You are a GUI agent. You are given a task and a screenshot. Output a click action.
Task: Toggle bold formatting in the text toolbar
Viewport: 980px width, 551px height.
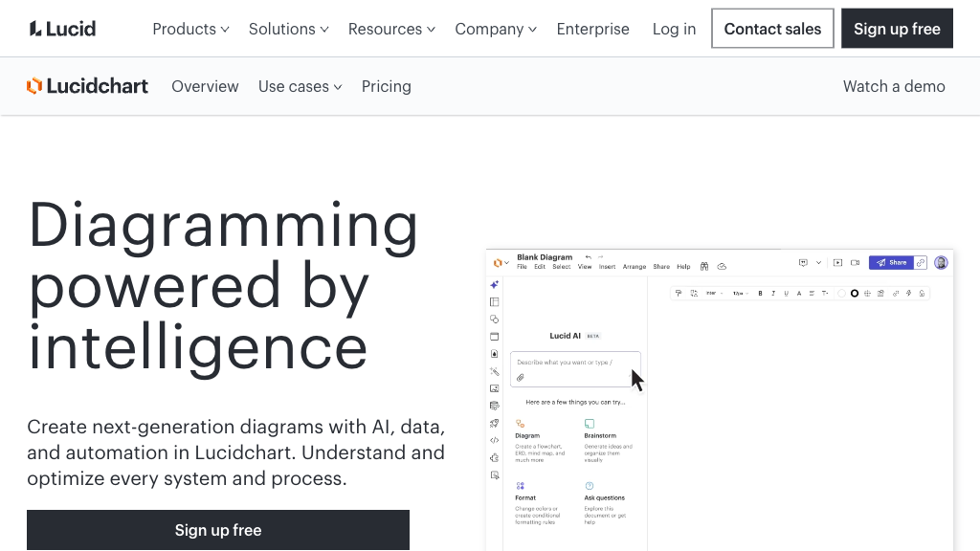coord(759,294)
